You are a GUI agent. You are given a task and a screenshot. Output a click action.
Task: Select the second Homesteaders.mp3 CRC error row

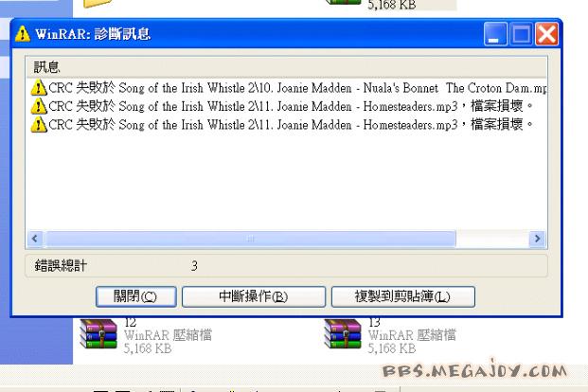[x=281, y=125]
